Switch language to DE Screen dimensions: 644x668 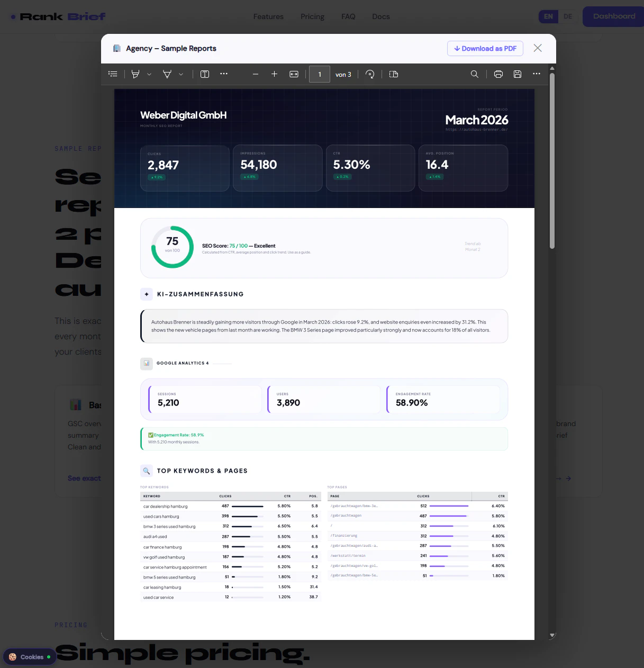pos(568,16)
